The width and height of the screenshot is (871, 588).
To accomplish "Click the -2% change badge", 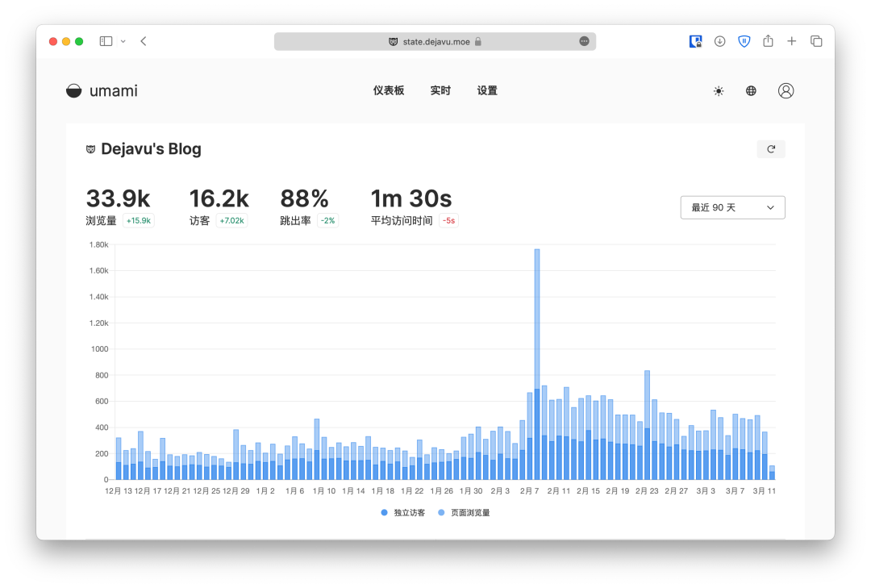I will pyautogui.click(x=327, y=221).
